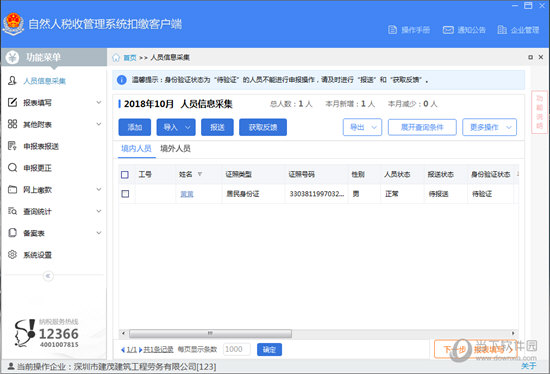Screen dimensions: 550x374
Task: Click the scrollbar left arrow
Action: click(123, 333)
